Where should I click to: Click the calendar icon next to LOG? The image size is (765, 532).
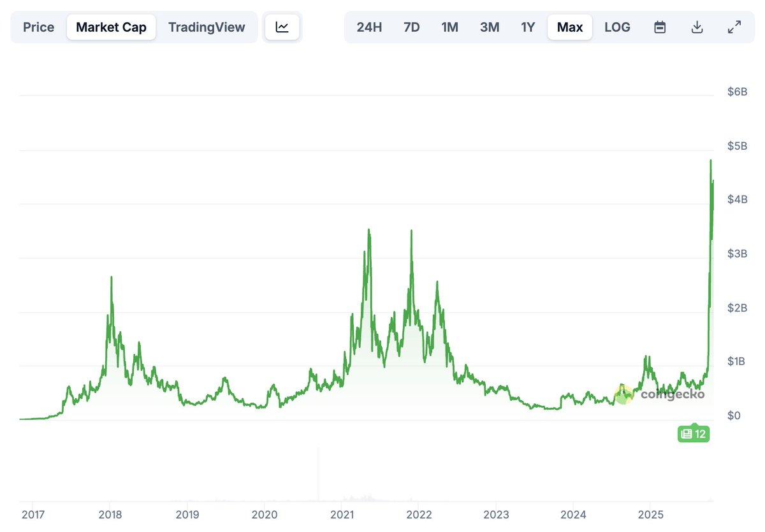(x=660, y=27)
